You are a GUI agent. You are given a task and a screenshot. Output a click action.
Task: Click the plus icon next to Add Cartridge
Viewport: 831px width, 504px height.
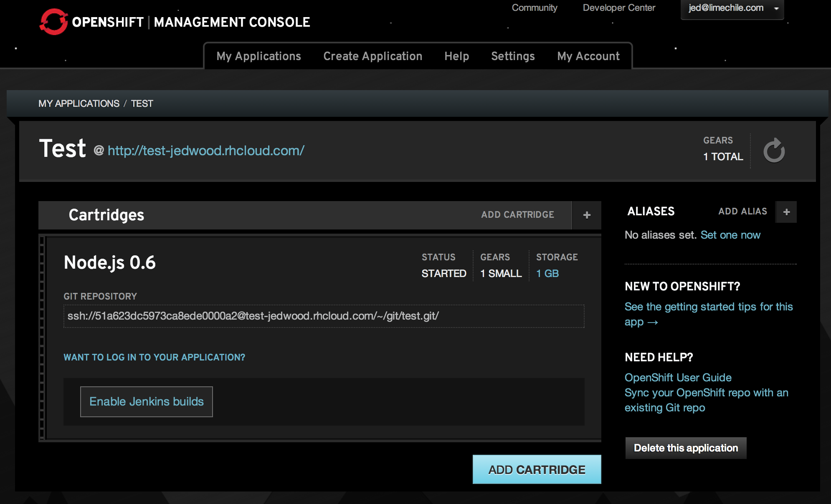point(586,215)
